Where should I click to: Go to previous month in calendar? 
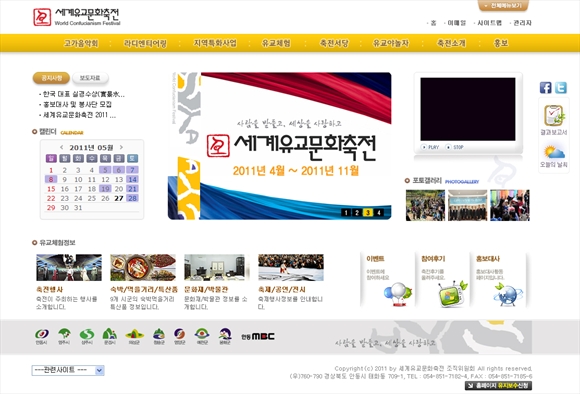(62, 147)
